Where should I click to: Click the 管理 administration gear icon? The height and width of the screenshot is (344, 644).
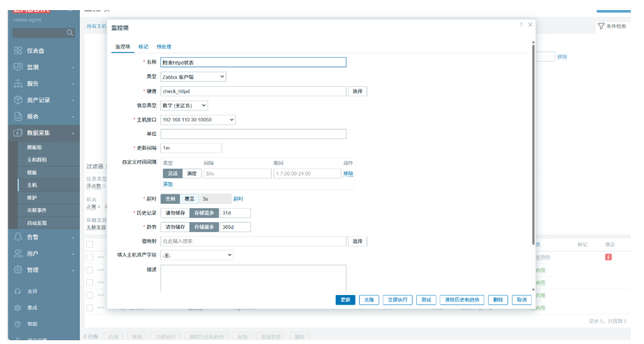point(18,270)
